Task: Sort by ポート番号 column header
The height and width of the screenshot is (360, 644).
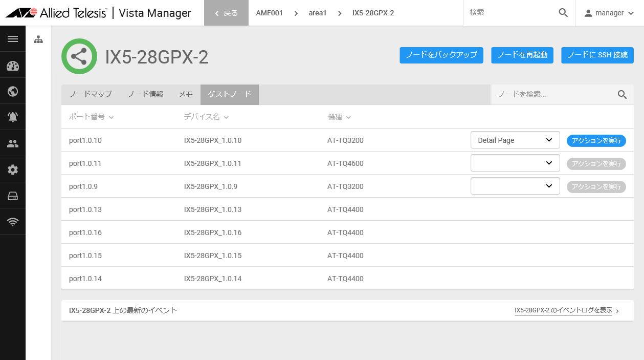Action: pyautogui.click(x=91, y=117)
